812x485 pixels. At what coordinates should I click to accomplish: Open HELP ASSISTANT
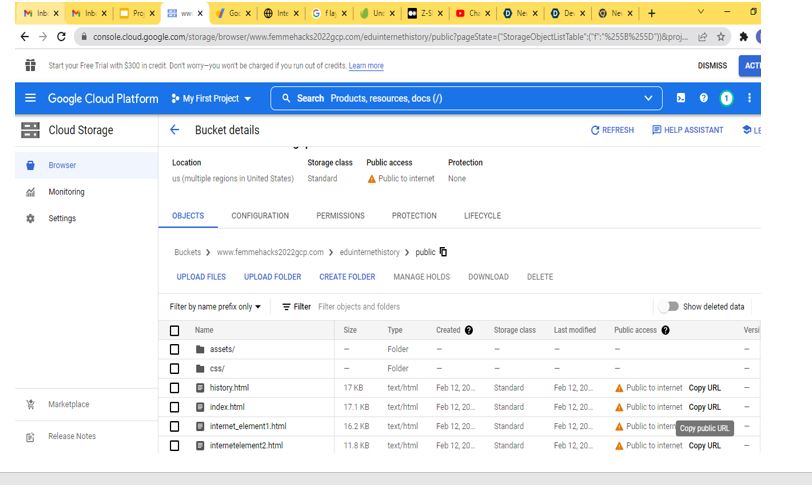pos(687,130)
